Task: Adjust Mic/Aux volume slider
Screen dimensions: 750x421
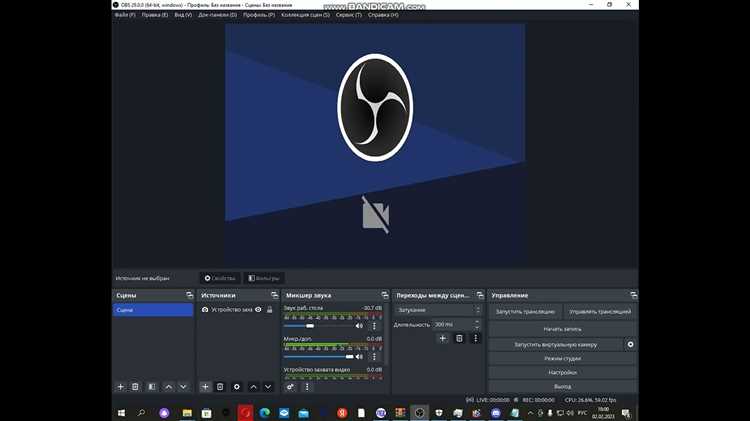Action: click(318, 356)
